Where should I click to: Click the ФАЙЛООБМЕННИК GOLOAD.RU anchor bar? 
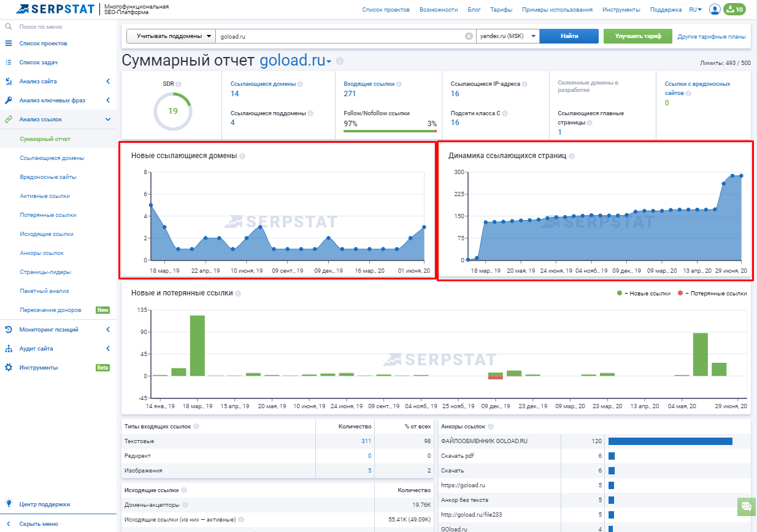click(x=671, y=441)
